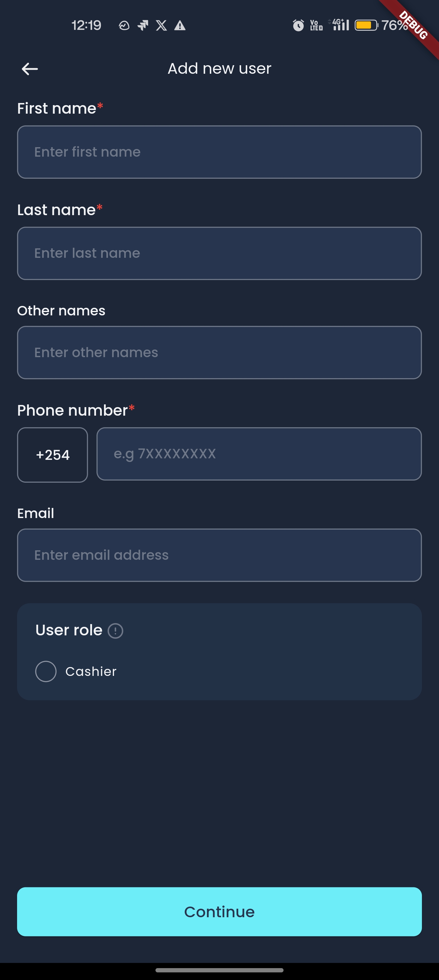The image size is (439, 980).
Task: Focus the phone number input field
Action: (259, 454)
